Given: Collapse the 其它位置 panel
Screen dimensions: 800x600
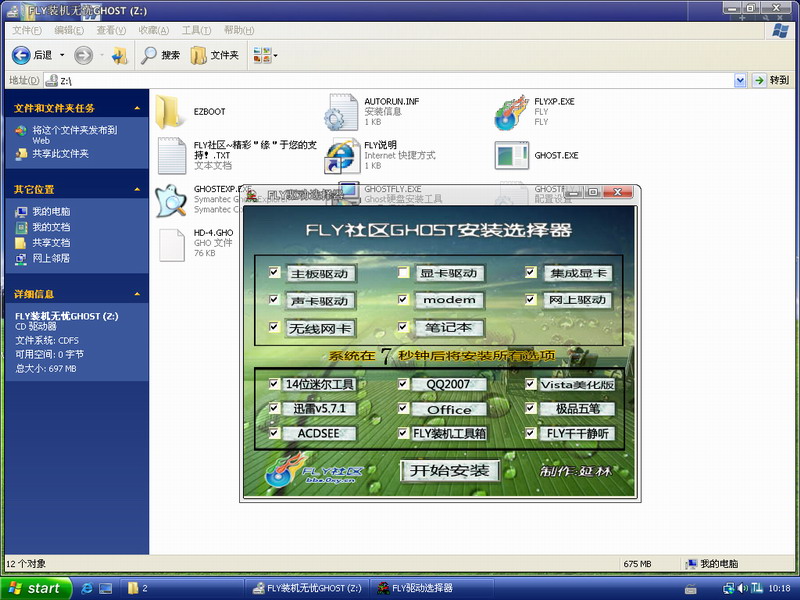Looking at the screenshot, I should pos(137,190).
